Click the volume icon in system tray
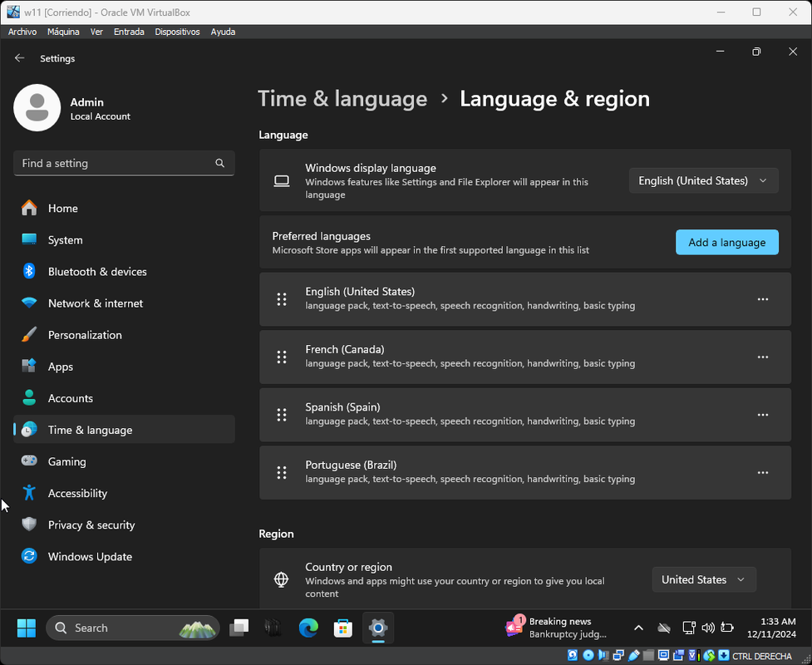 707,628
